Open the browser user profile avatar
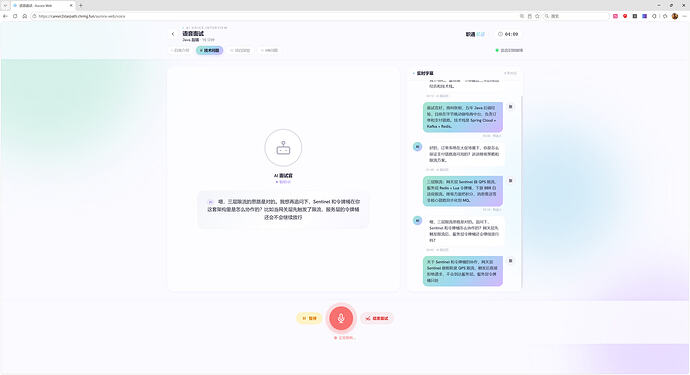This screenshot has width=690, height=375. (x=675, y=16)
